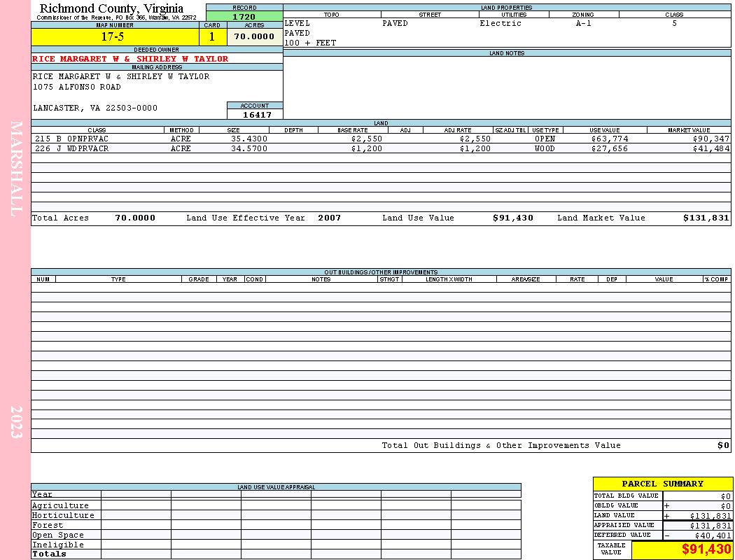This screenshot has width=735, height=560.
Task: Click the LENGTH X WIDTH column header
Action: click(449, 279)
